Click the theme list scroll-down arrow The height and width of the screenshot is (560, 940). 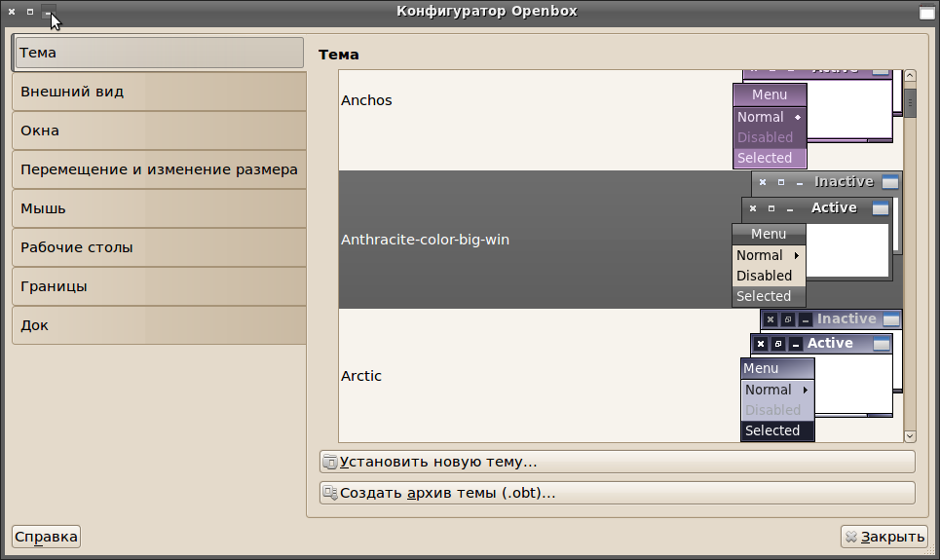(x=910, y=436)
